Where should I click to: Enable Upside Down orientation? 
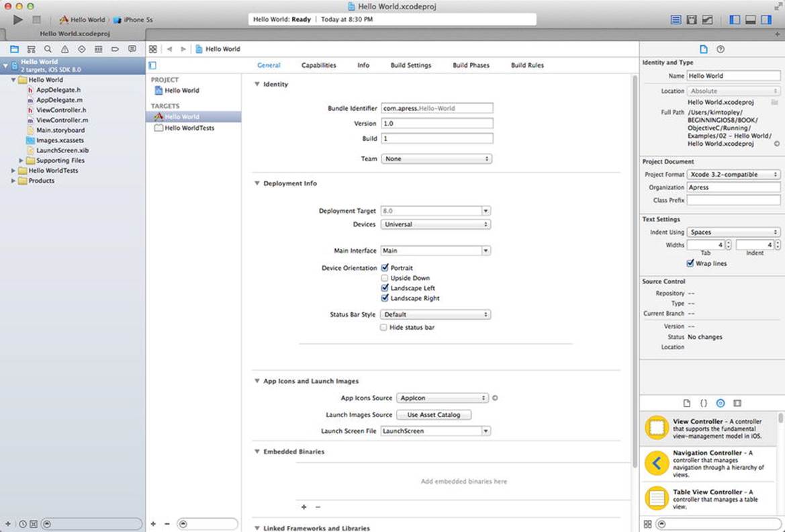pos(385,278)
